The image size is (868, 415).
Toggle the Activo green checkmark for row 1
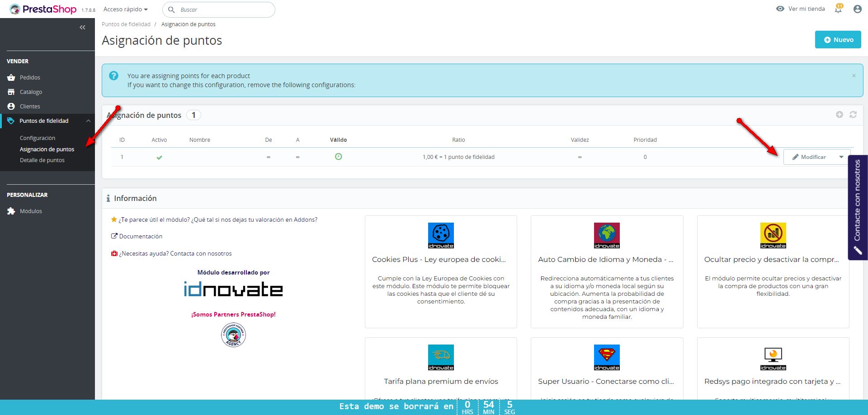click(159, 158)
